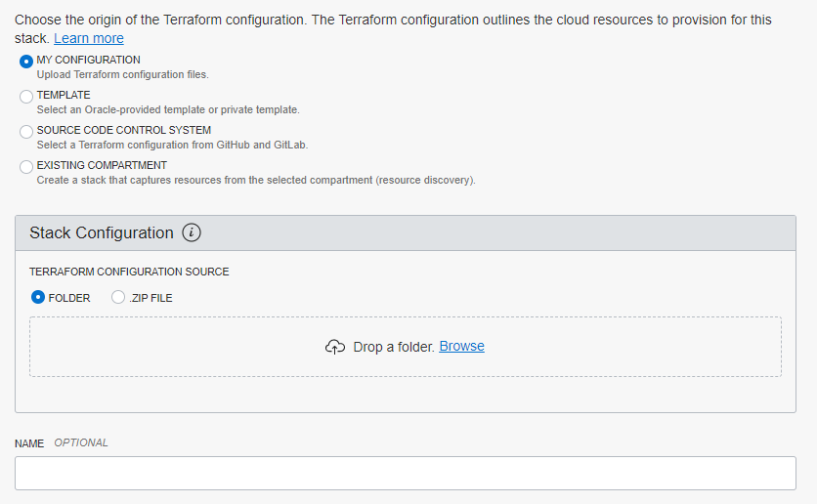Open the Learn more link

[x=88, y=38]
